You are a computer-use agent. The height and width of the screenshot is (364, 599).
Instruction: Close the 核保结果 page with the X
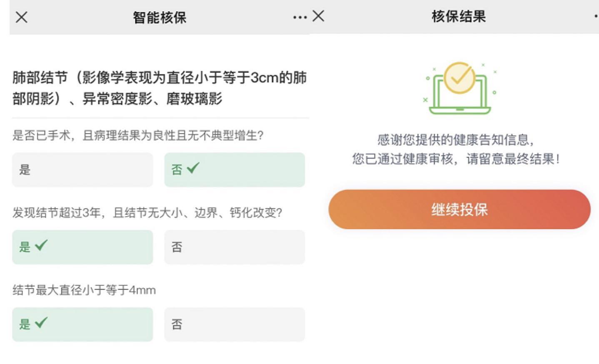tap(318, 16)
